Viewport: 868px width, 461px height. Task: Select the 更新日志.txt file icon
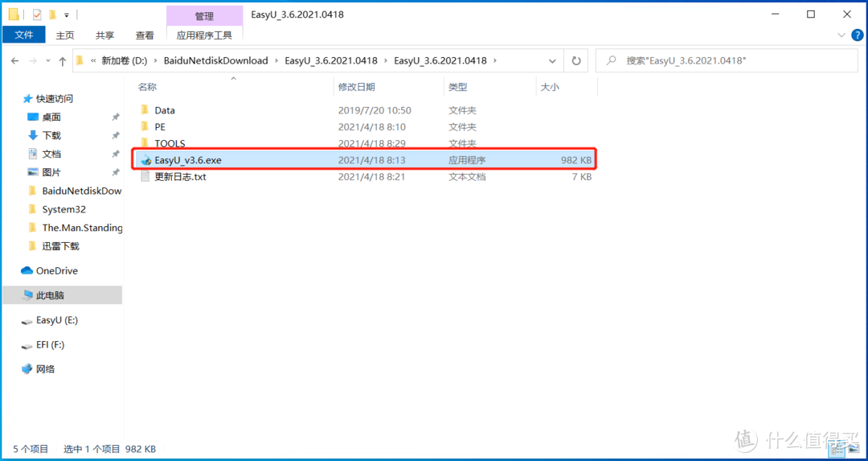[x=145, y=177]
